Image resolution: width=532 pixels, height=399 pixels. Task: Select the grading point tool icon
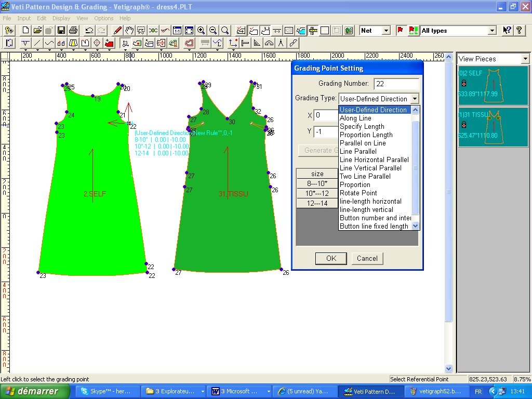coord(125,43)
